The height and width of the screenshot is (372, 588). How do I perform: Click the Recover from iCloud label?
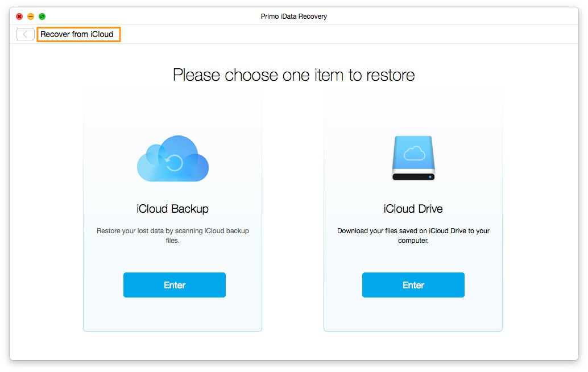pos(77,34)
